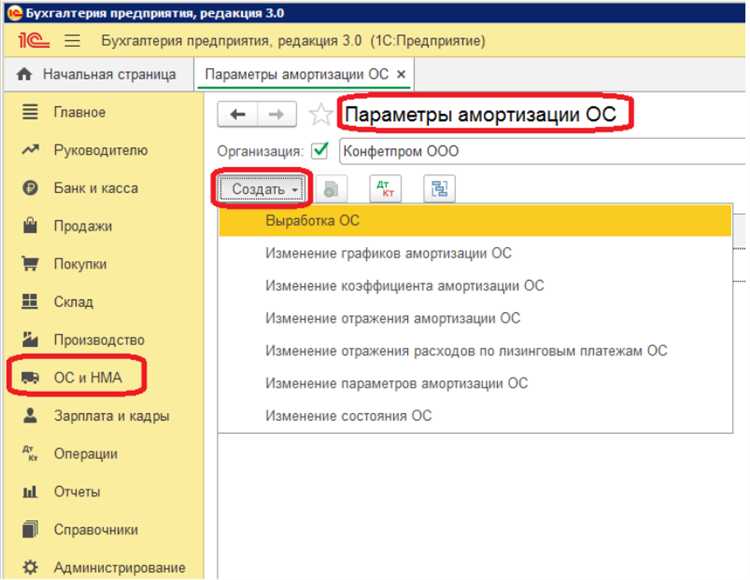Viewport: 750px width, 580px height.
Task: Click the Операции Дт/Кт sidebar icon
Action: 30,453
